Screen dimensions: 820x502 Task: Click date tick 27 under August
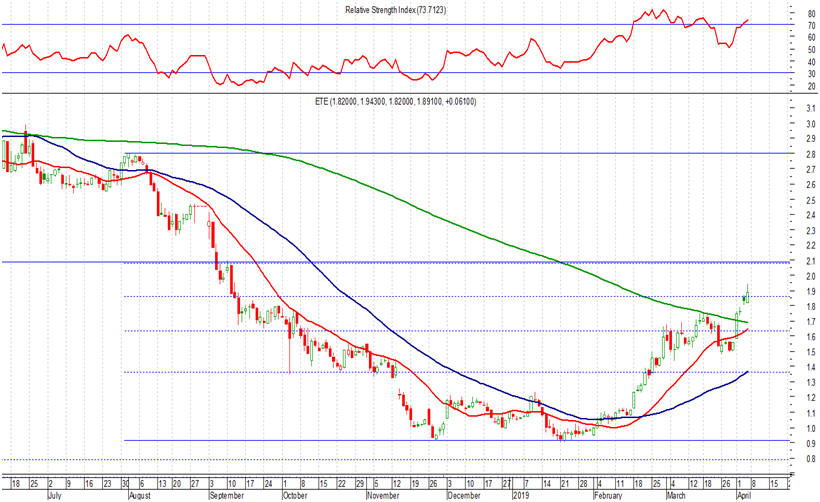click(195, 484)
